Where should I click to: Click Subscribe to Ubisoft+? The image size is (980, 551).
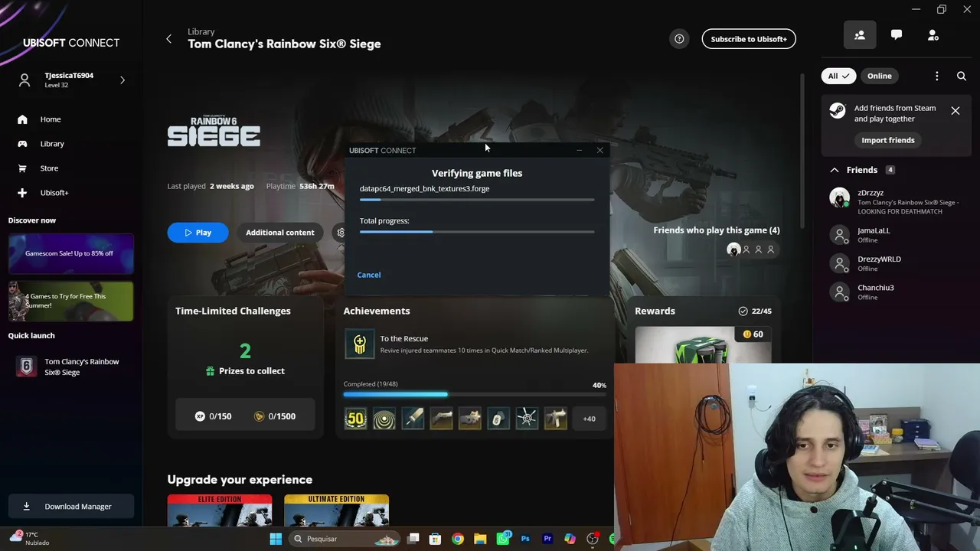tap(749, 39)
